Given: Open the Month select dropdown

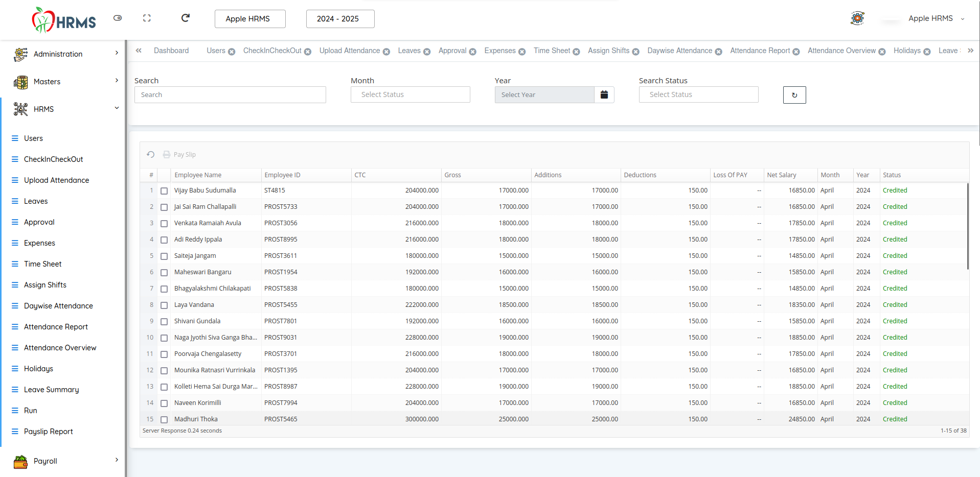Looking at the screenshot, I should coord(411,94).
